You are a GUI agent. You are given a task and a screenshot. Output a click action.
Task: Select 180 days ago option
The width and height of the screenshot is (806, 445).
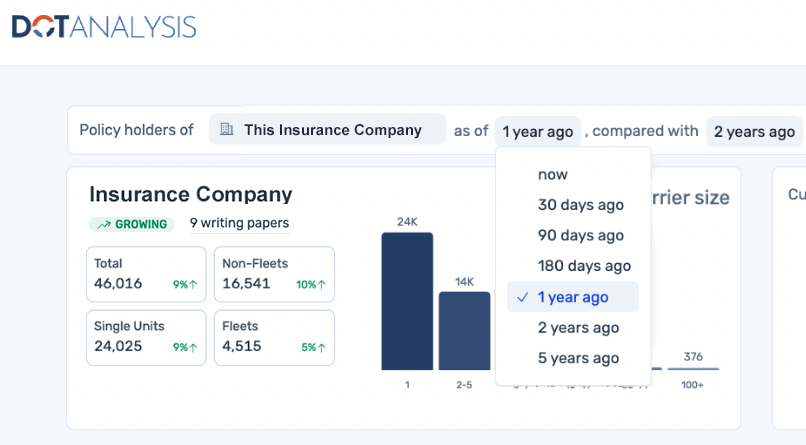(x=584, y=266)
